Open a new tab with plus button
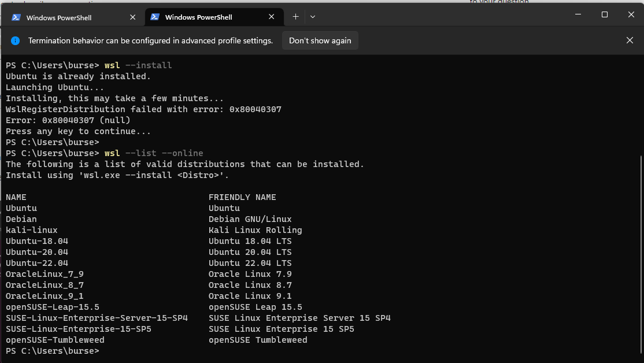This screenshot has height=363, width=644. 296,17
